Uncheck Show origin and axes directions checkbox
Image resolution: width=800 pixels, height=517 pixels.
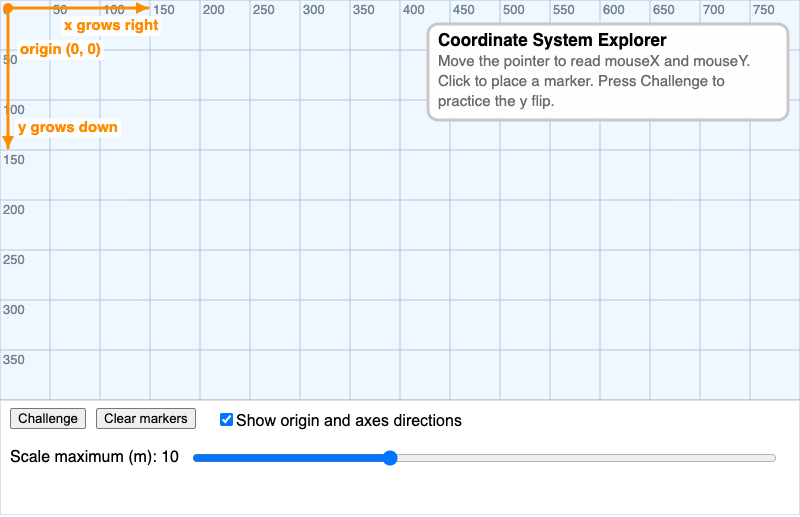pos(227,420)
